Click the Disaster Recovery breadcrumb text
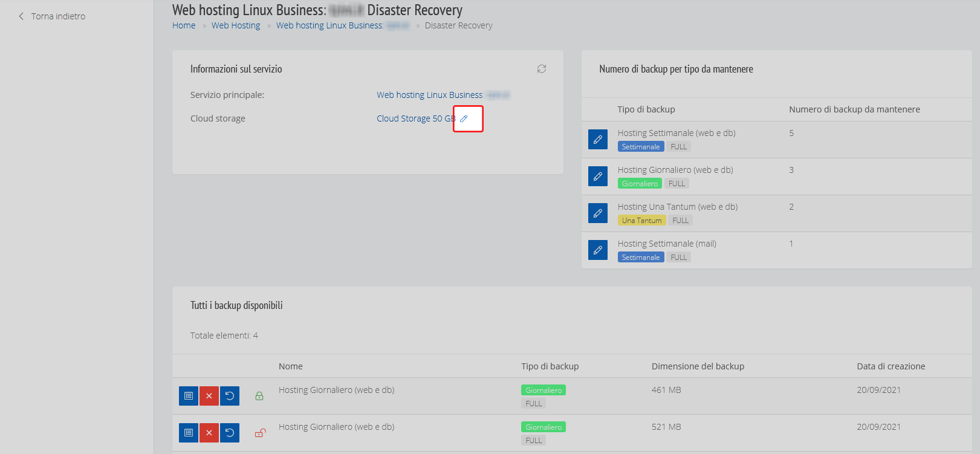 (459, 25)
